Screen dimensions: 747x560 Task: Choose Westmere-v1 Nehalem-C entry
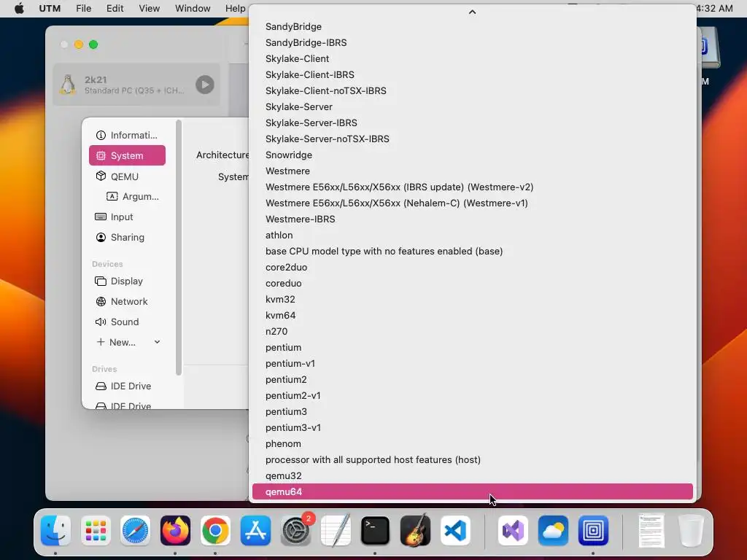click(x=472, y=203)
